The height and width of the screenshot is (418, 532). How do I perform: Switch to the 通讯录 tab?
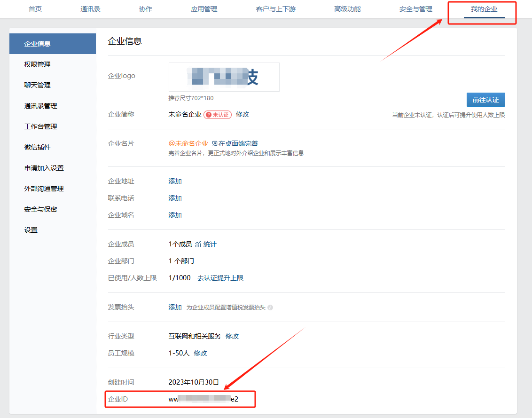90,9
